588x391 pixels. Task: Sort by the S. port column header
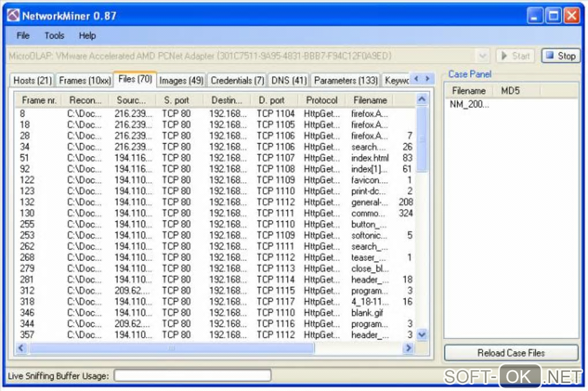[180, 100]
